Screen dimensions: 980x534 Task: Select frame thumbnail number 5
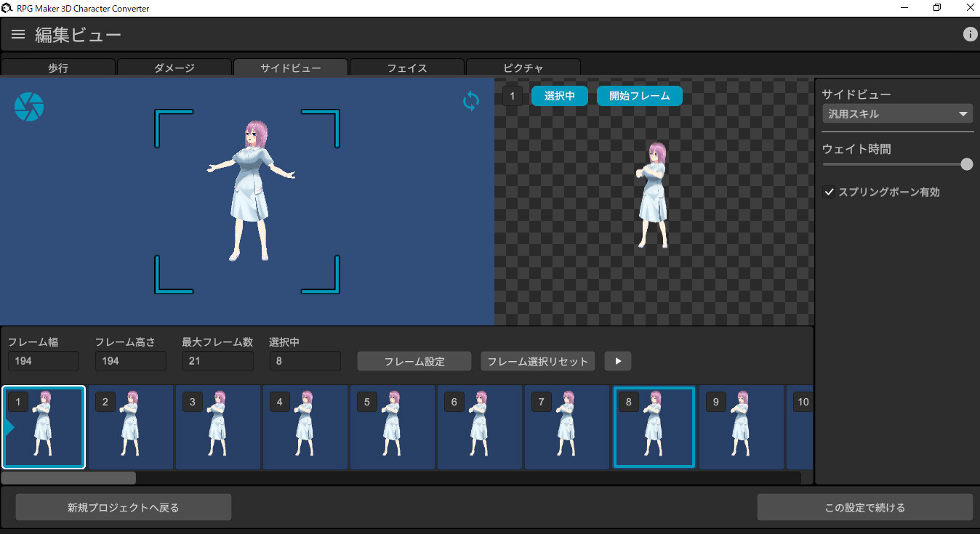pyautogui.click(x=393, y=427)
